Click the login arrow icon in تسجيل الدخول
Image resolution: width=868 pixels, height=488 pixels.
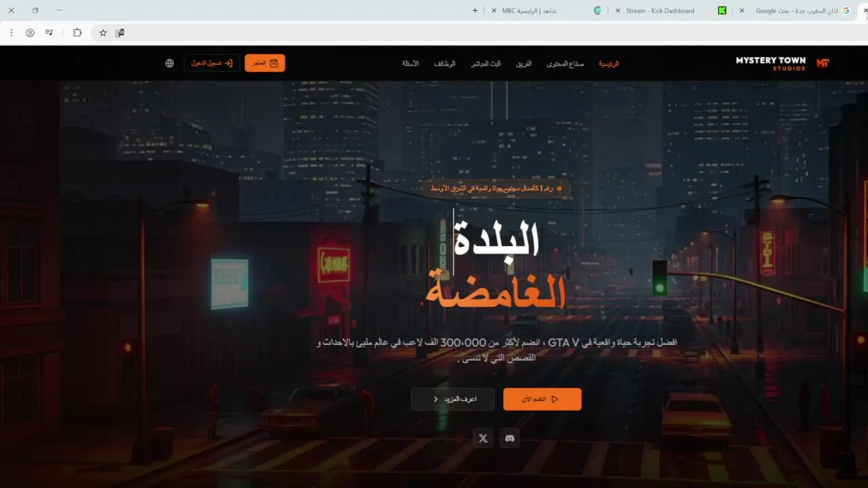(229, 63)
